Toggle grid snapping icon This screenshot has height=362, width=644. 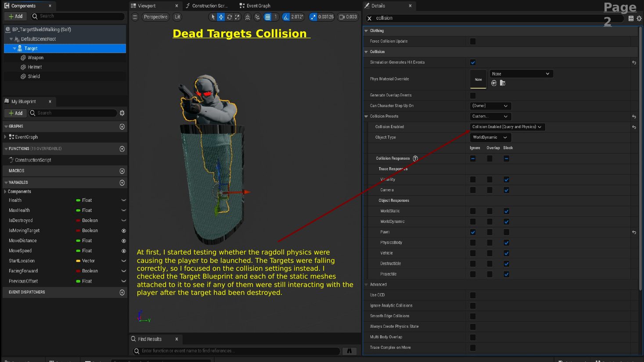[267, 17]
